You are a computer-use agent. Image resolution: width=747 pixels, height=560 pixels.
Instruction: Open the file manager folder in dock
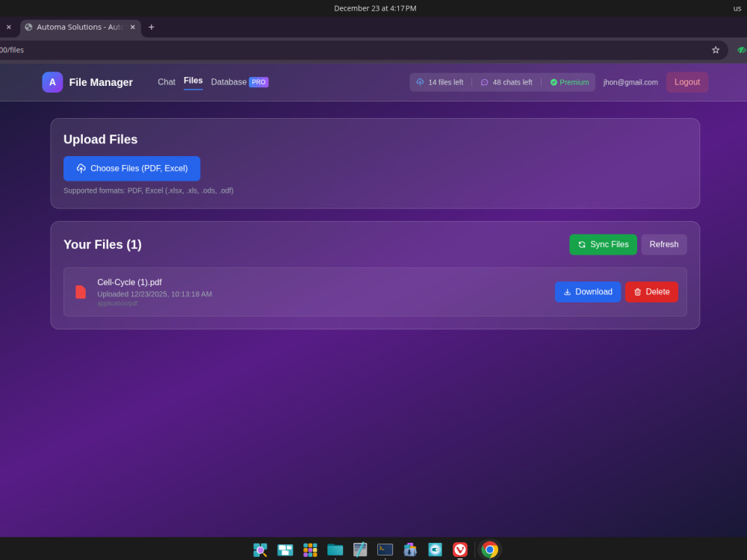335,550
